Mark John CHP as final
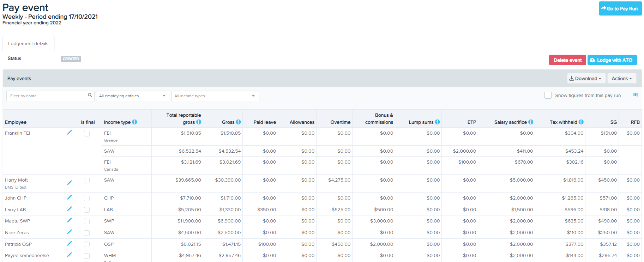Image resolution: width=644 pixels, height=262 pixels. (x=87, y=199)
